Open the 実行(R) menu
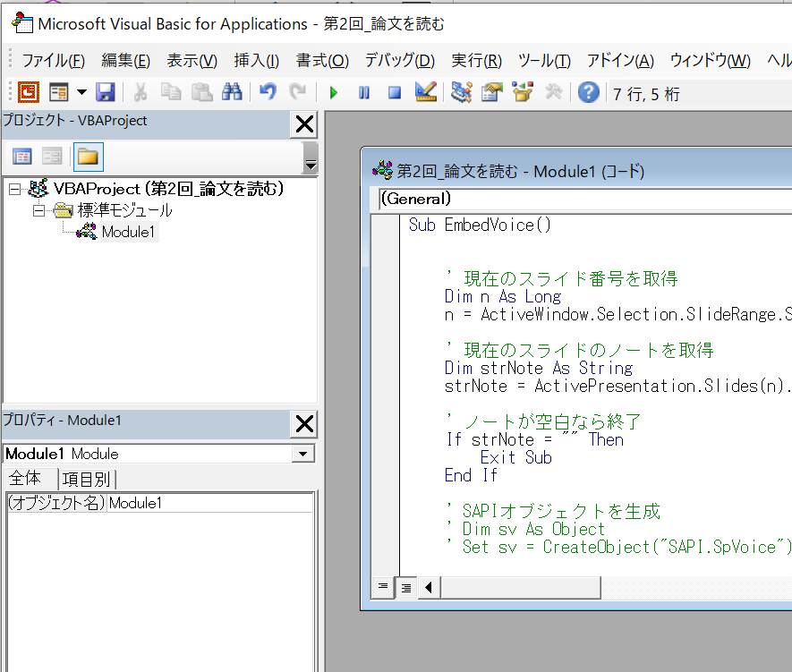Viewport: 792px width, 672px height. coord(476,60)
